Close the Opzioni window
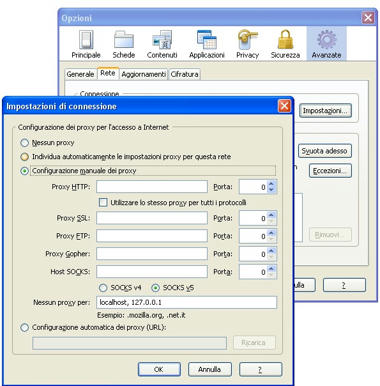This screenshot has width=380, height=386. (x=368, y=18)
